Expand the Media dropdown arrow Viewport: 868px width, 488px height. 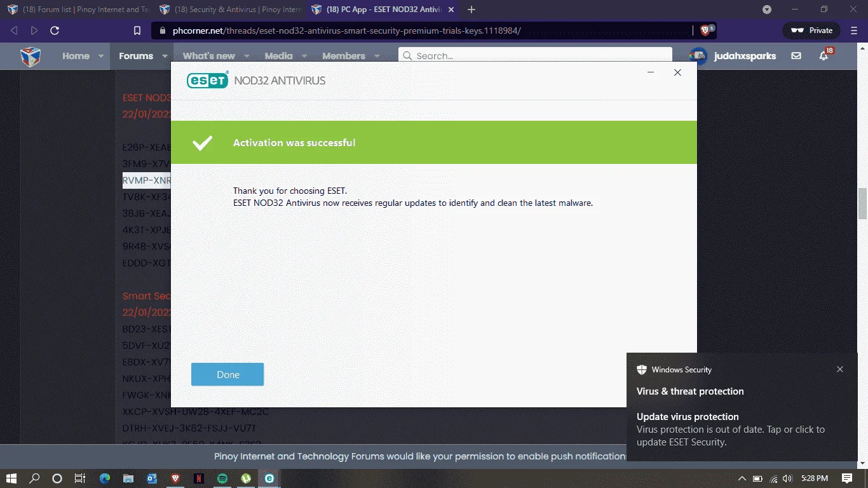(304, 56)
